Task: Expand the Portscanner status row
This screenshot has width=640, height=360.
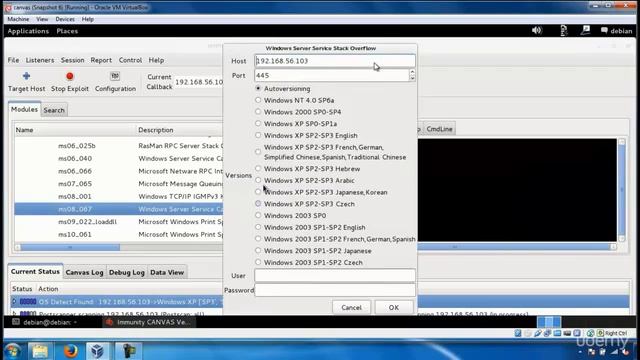Action: tap(14, 313)
